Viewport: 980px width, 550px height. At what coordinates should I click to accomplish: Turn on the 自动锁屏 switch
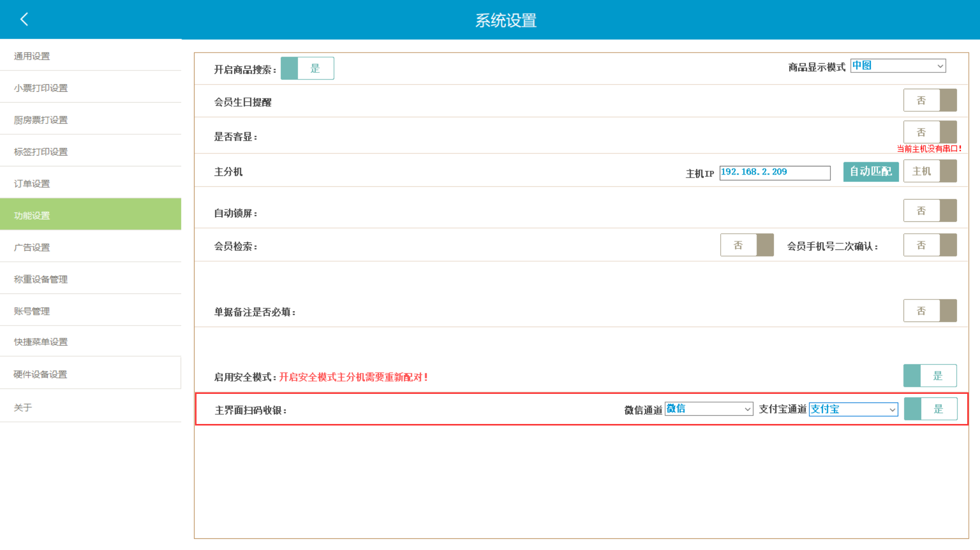pos(929,211)
